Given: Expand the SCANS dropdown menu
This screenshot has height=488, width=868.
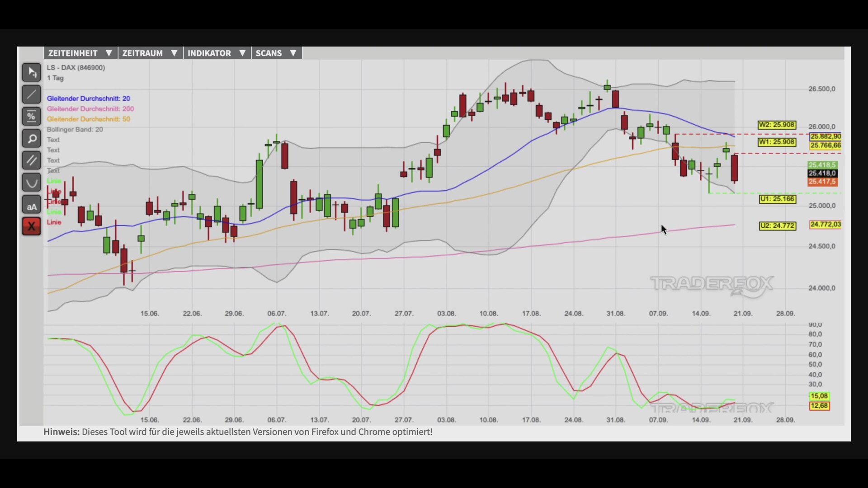Looking at the screenshot, I should click(276, 53).
